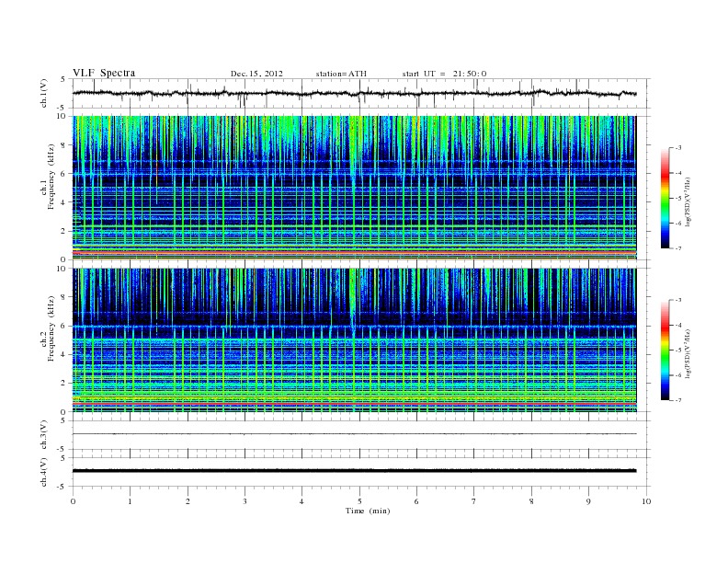Select the "start UT = 21:50:0" header text

pyautogui.click(x=444, y=74)
